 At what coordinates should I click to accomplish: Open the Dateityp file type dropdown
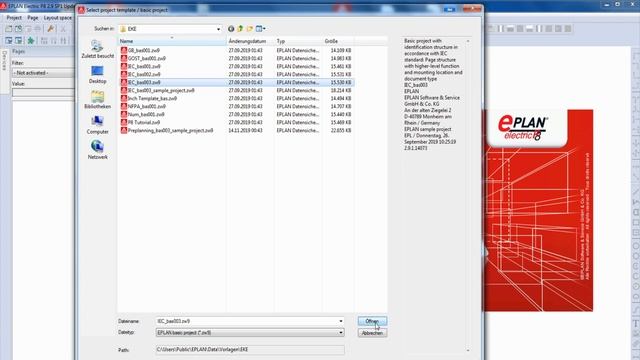coord(250,333)
